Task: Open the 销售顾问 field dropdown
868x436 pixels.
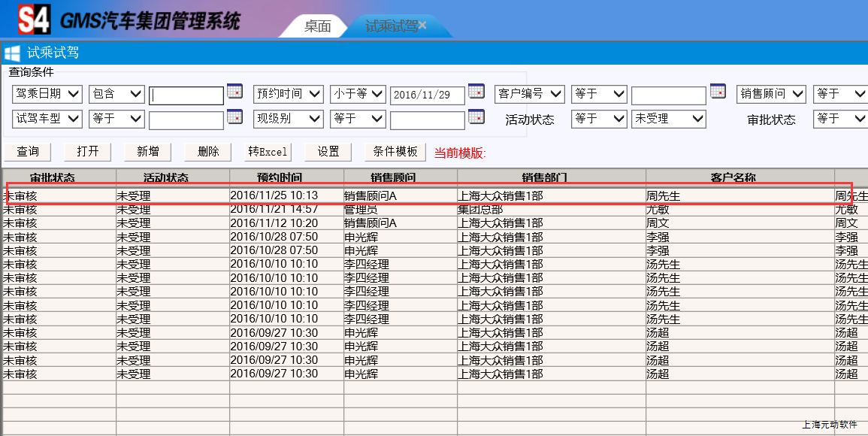Action: (771, 94)
